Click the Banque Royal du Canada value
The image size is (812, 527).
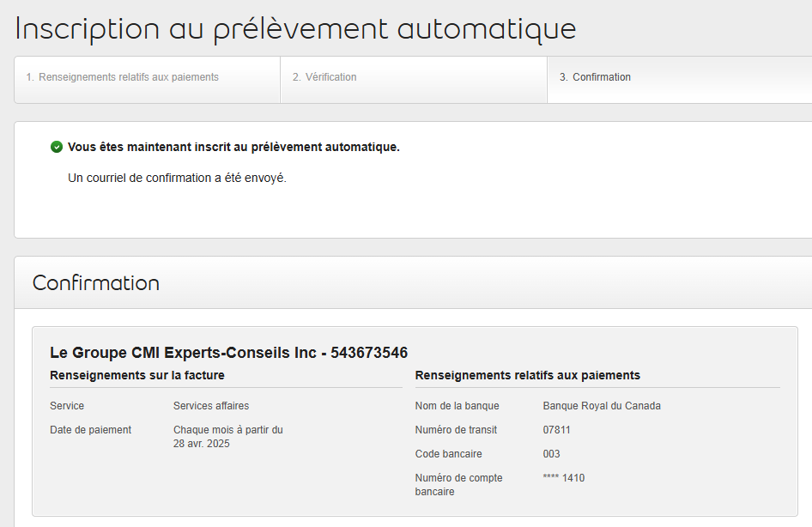(x=602, y=406)
